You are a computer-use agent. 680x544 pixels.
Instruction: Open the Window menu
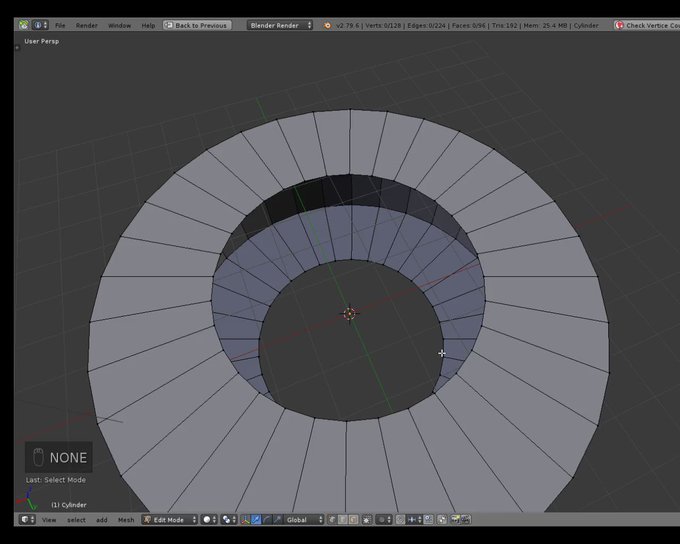point(119,26)
